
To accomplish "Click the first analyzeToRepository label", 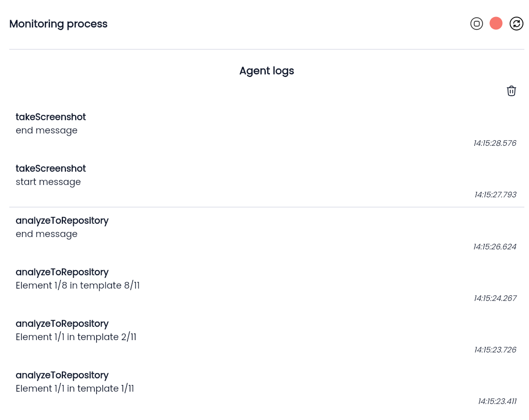I will [62, 221].
